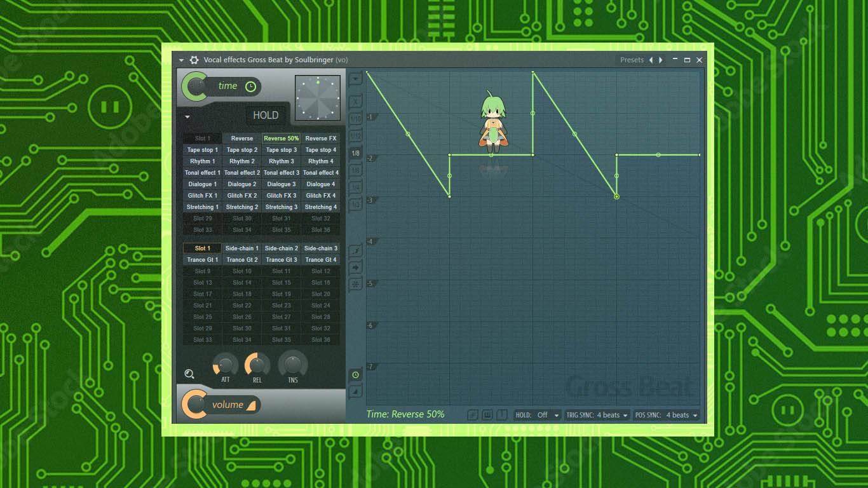Select the Tape stop 1 preset
This screenshot has width=868, height=488.
(203, 150)
